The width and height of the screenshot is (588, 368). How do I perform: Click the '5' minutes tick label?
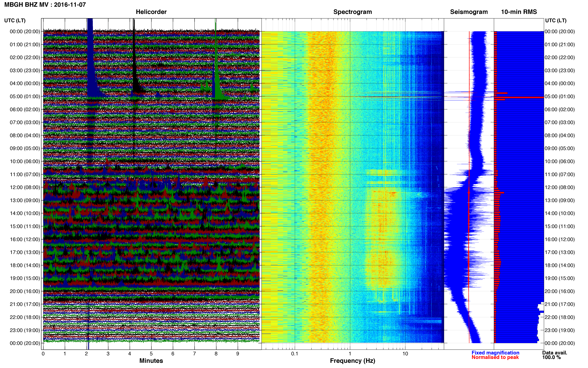pos(151,354)
